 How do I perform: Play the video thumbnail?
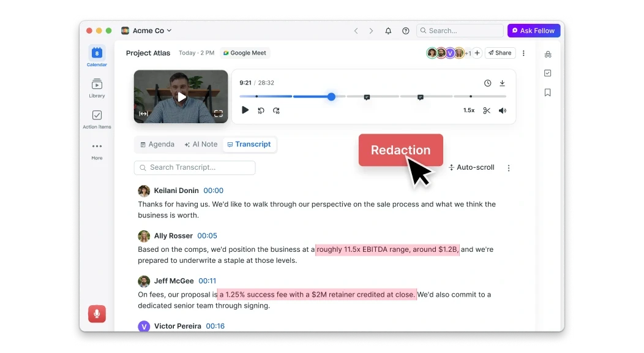[181, 97]
